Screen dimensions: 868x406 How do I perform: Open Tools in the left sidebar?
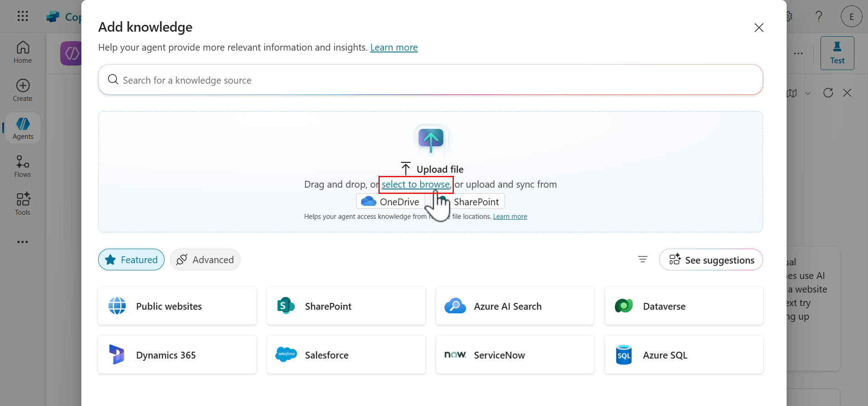click(x=23, y=204)
